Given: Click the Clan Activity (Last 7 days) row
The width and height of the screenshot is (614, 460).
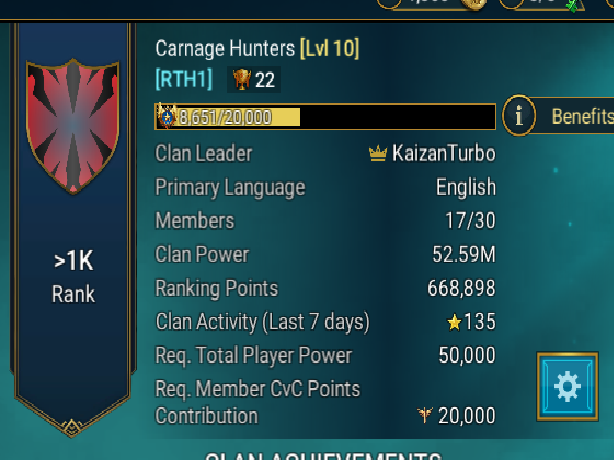Looking at the screenshot, I should (325, 322).
